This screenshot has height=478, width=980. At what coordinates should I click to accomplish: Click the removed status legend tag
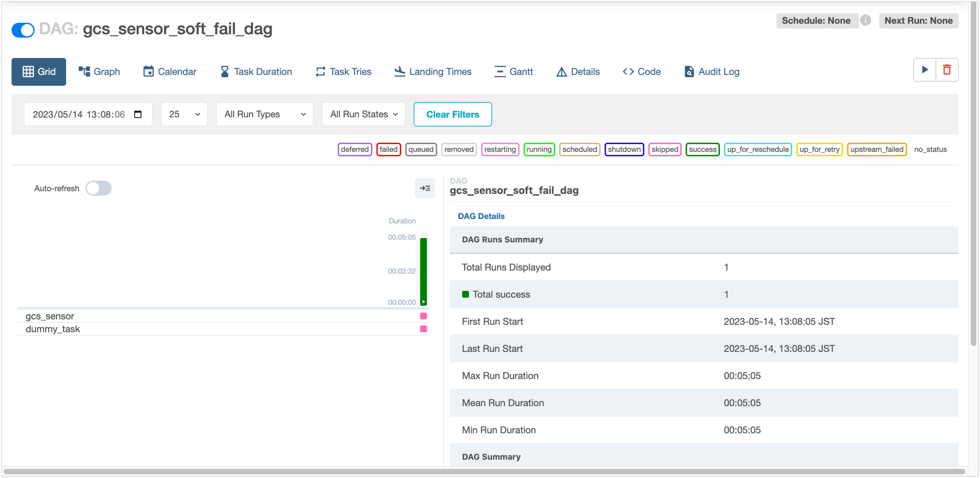[x=459, y=150]
